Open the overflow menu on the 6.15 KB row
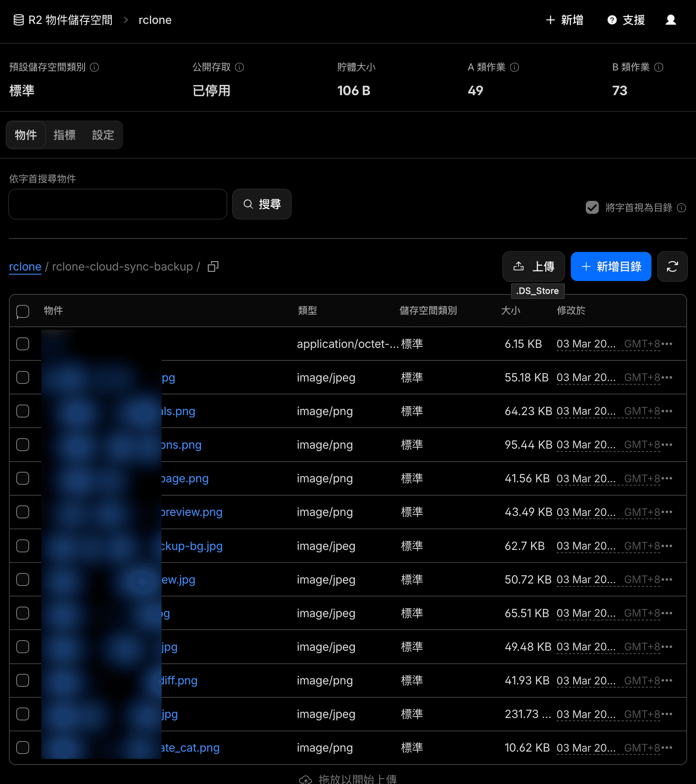696x784 pixels. pos(668,344)
